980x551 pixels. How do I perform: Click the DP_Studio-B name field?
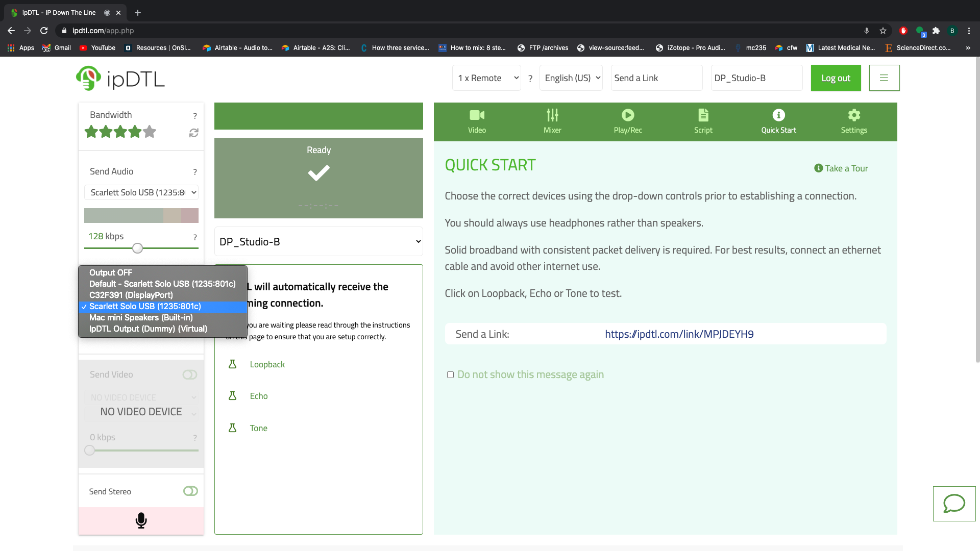[x=756, y=78]
